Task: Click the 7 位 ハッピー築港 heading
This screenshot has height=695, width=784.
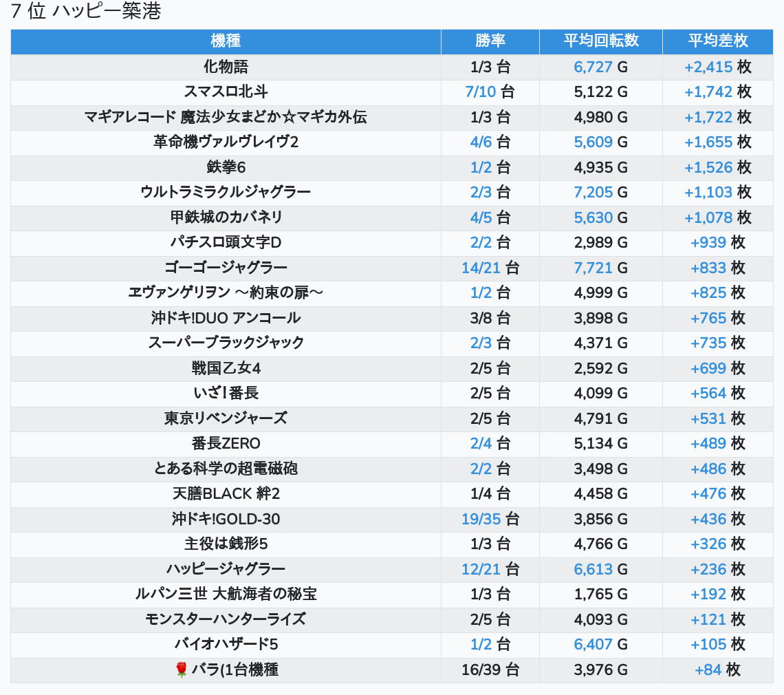Action: click(86, 12)
